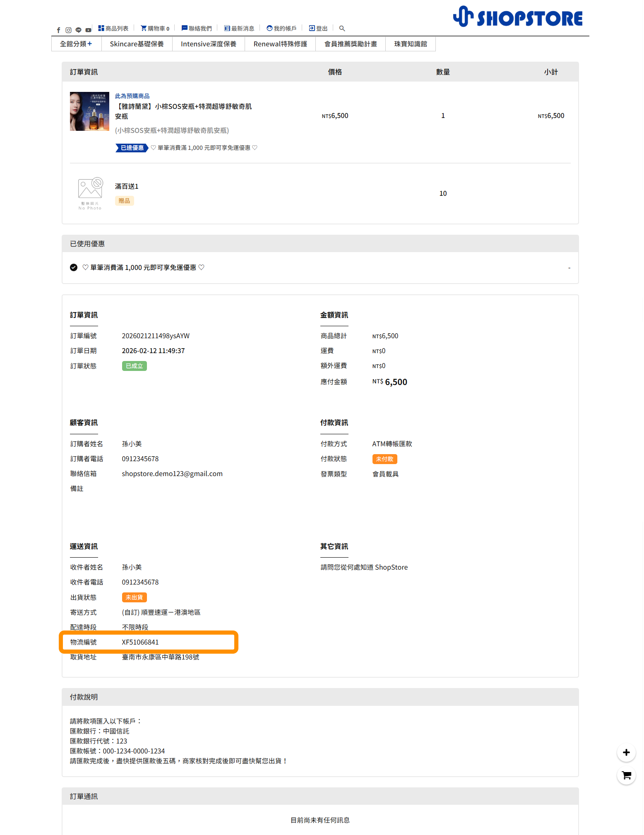The width and height of the screenshot is (644, 835).
Task: Open the Facebook social icon
Action: click(x=58, y=30)
